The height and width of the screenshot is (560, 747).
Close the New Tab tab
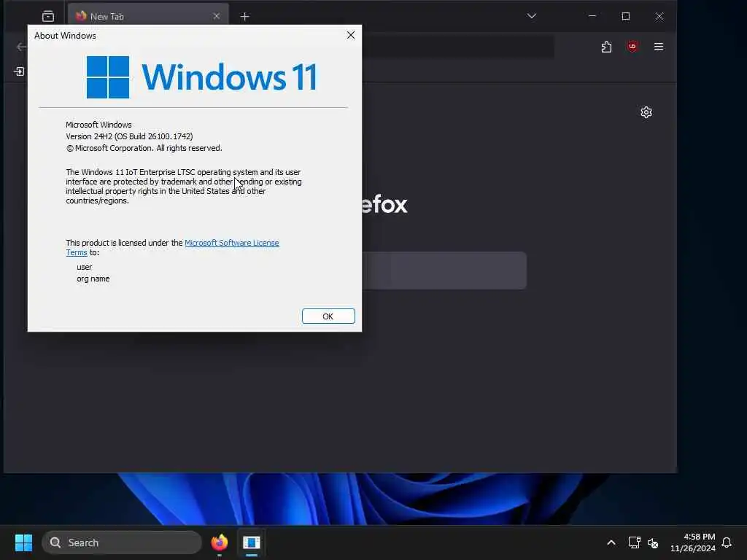216,16
